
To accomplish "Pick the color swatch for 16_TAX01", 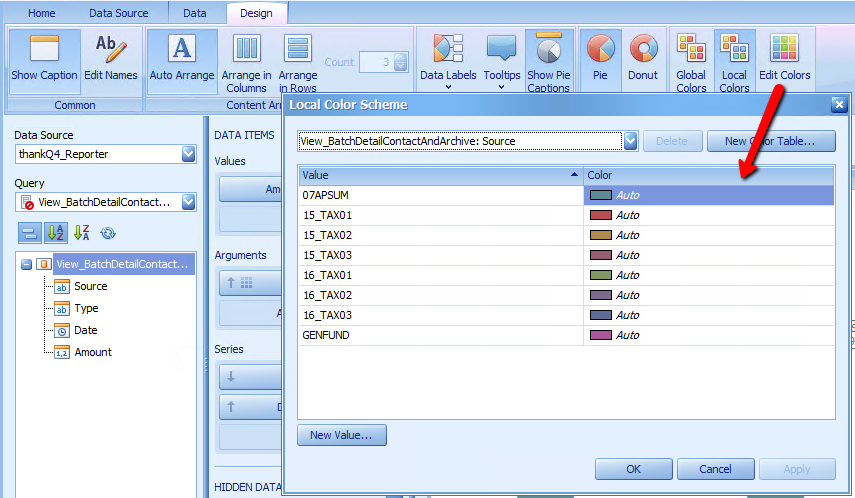I will (601, 275).
